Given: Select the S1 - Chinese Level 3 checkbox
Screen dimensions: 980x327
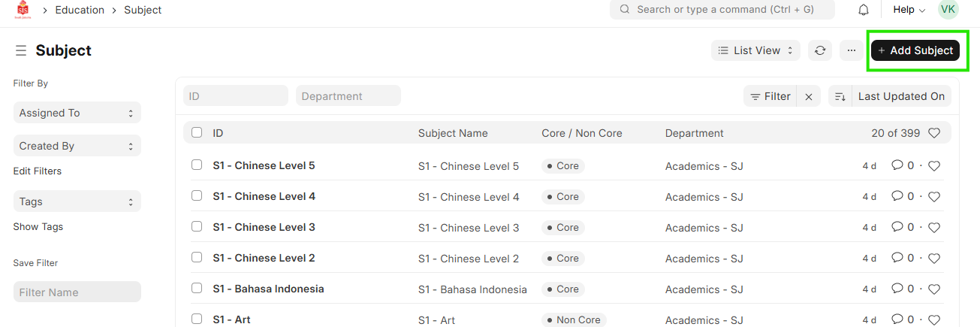Looking at the screenshot, I should pyautogui.click(x=197, y=226).
